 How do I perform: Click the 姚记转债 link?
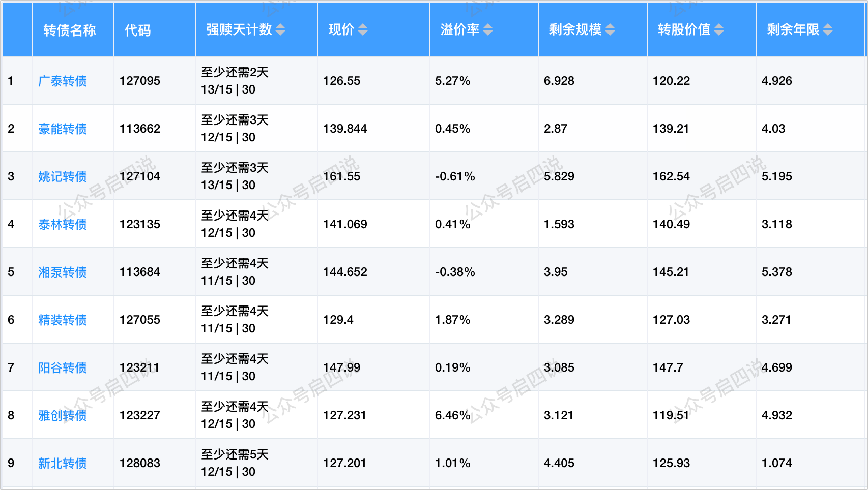tap(63, 176)
